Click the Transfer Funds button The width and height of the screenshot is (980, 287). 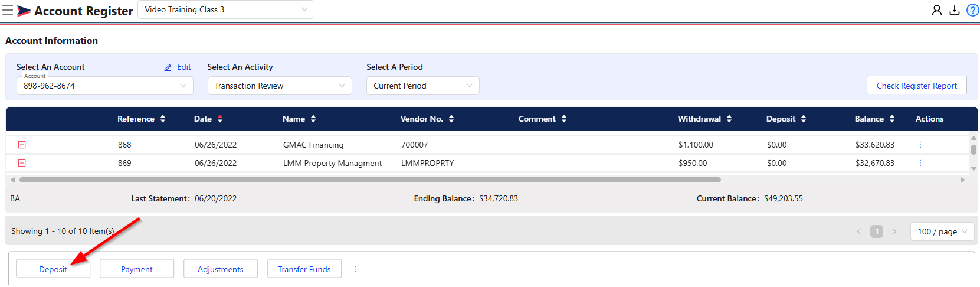click(304, 269)
